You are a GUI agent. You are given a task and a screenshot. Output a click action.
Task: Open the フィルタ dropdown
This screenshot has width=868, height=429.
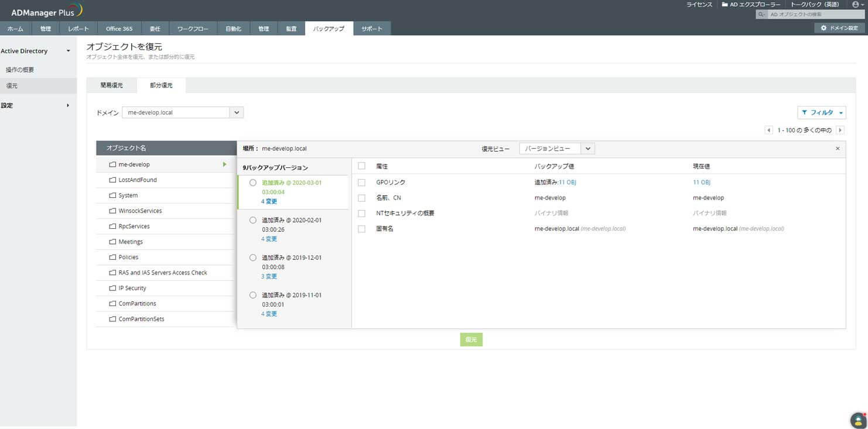click(x=822, y=112)
